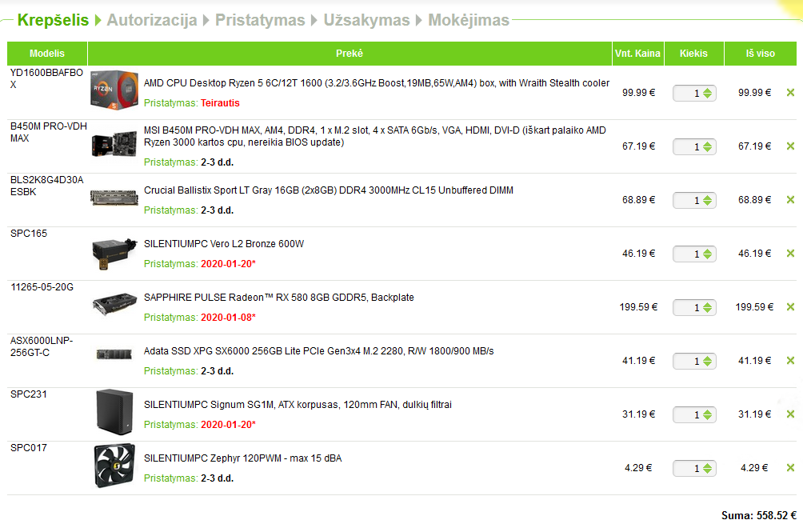This screenshot has width=803, height=532.
Task: Open the Signum SG1M case thumbnail
Action: 114,412
